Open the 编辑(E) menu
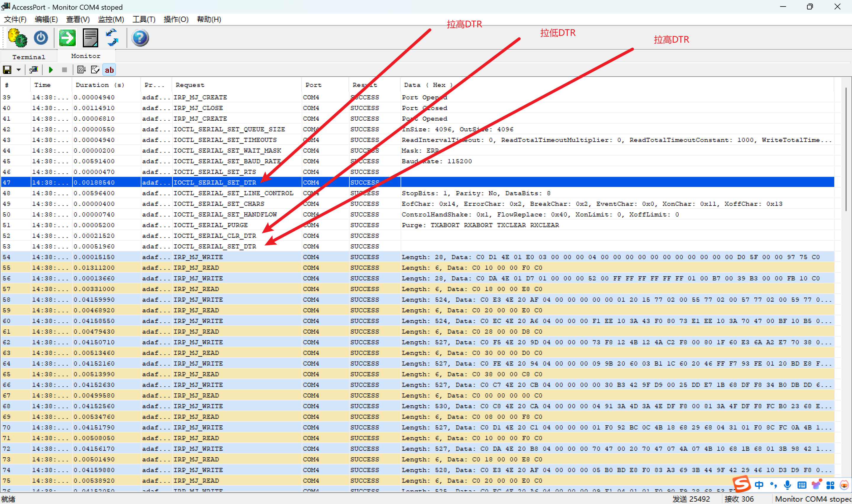The height and width of the screenshot is (504, 852). click(46, 19)
